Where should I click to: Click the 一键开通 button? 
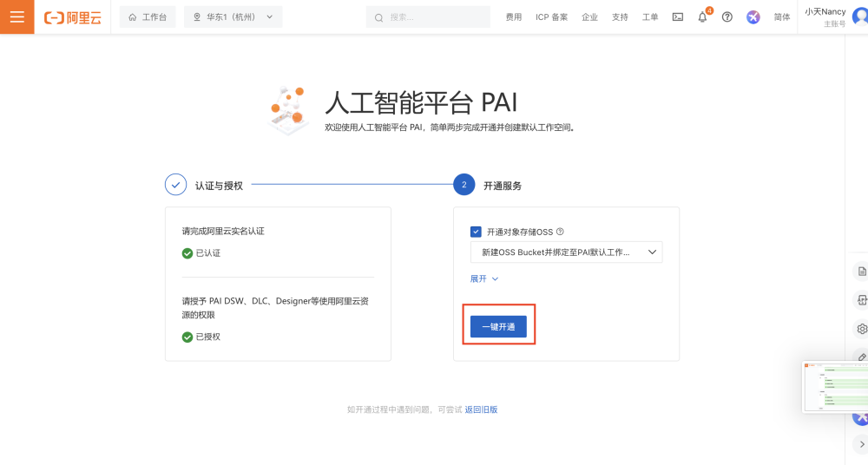point(498,326)
